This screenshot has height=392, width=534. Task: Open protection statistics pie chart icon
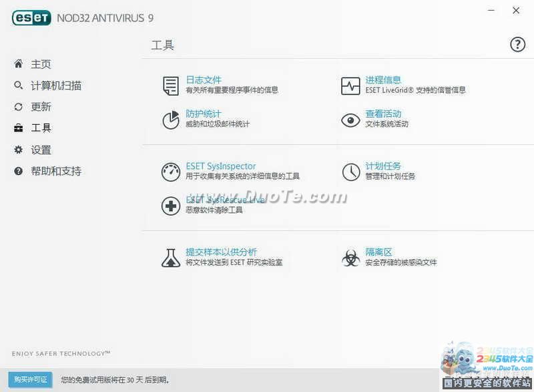click(x=171, y=120)
